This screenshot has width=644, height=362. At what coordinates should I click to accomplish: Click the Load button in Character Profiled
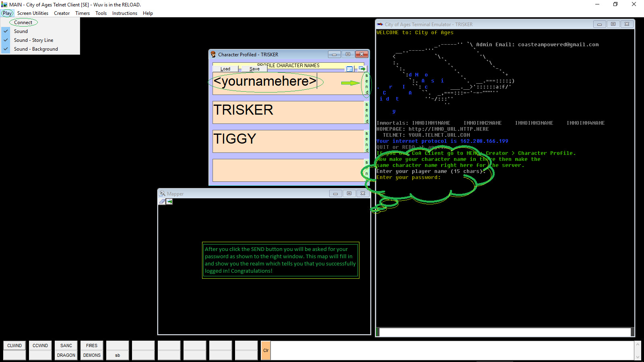pyautogui.click(x=225, y=68)
